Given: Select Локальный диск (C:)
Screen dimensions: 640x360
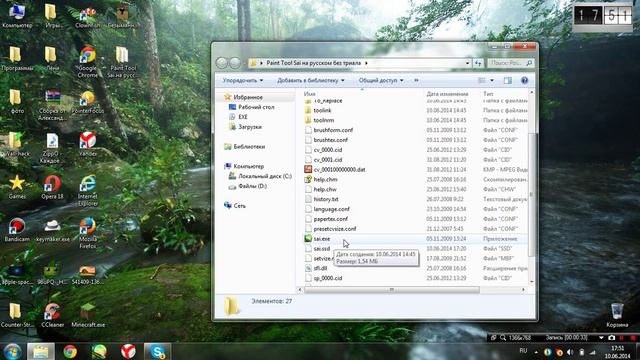Looking at the screenshot, I should click(264, 176).
